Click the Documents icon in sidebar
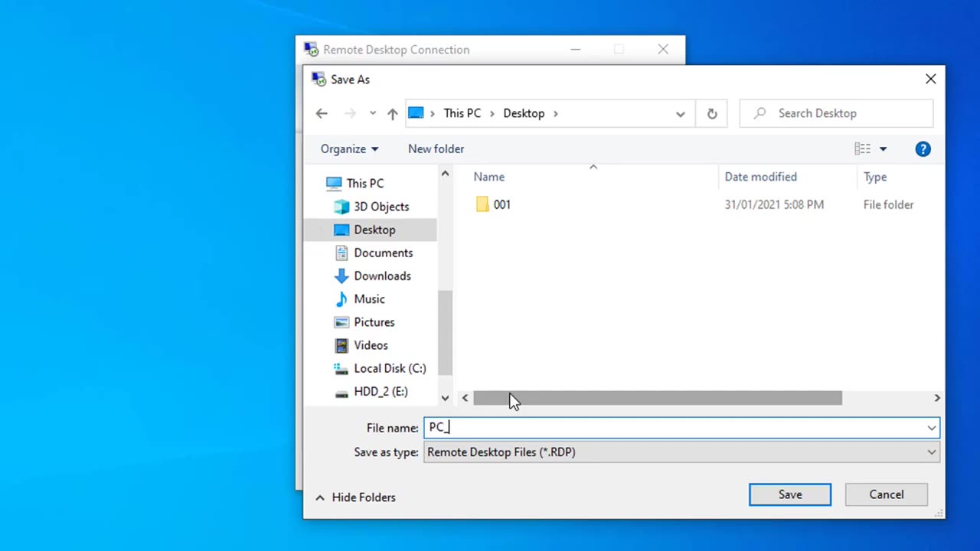The width and height of the screenshot is (980, 551). [x=341, y=253]
